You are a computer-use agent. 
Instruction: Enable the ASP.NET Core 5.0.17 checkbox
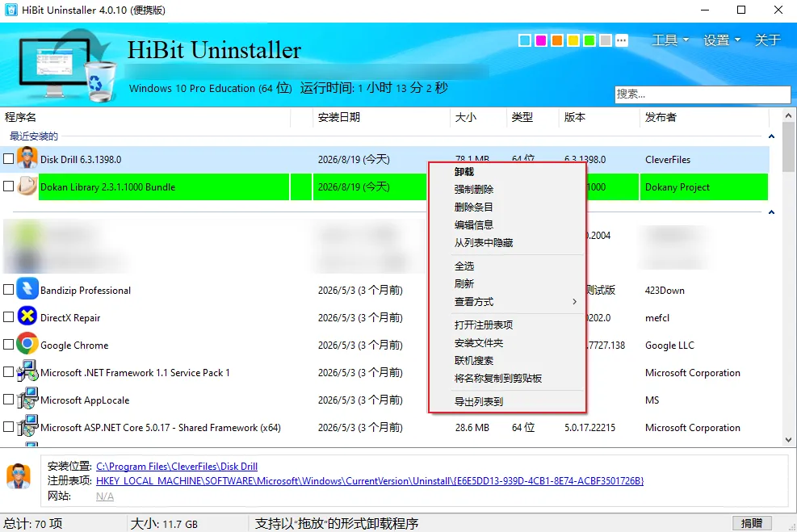pyautogui.click(x=8, y=427)
